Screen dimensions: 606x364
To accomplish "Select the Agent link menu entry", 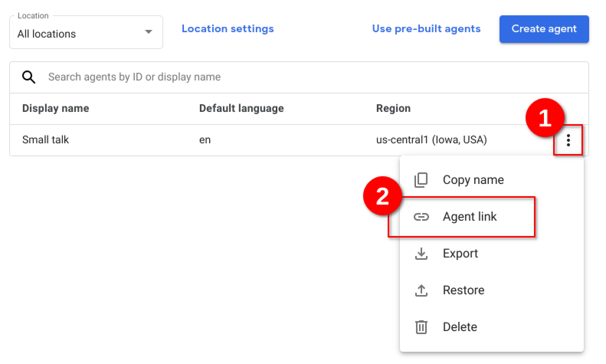I will point(492,217).
